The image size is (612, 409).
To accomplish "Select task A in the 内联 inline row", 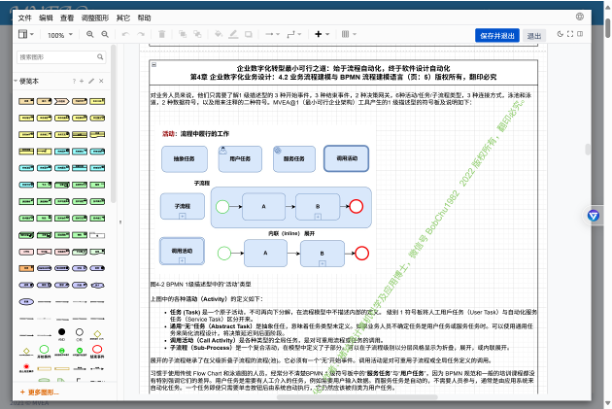I will pos(265,253).
